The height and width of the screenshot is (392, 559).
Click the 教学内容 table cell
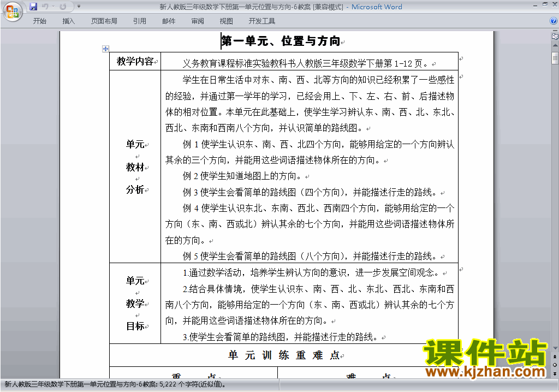pyautogui.click(x=135, y=61)
